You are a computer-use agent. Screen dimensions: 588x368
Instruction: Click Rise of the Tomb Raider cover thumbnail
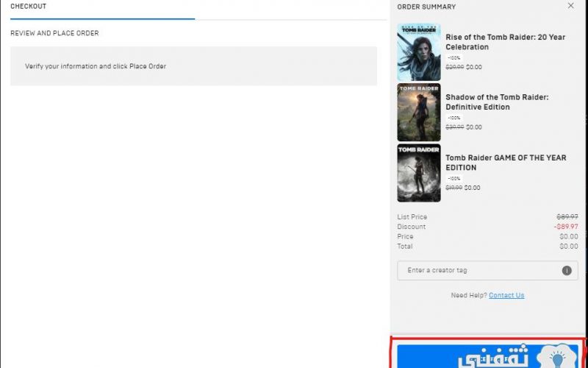pyautogui.click(x=419, y=52)
